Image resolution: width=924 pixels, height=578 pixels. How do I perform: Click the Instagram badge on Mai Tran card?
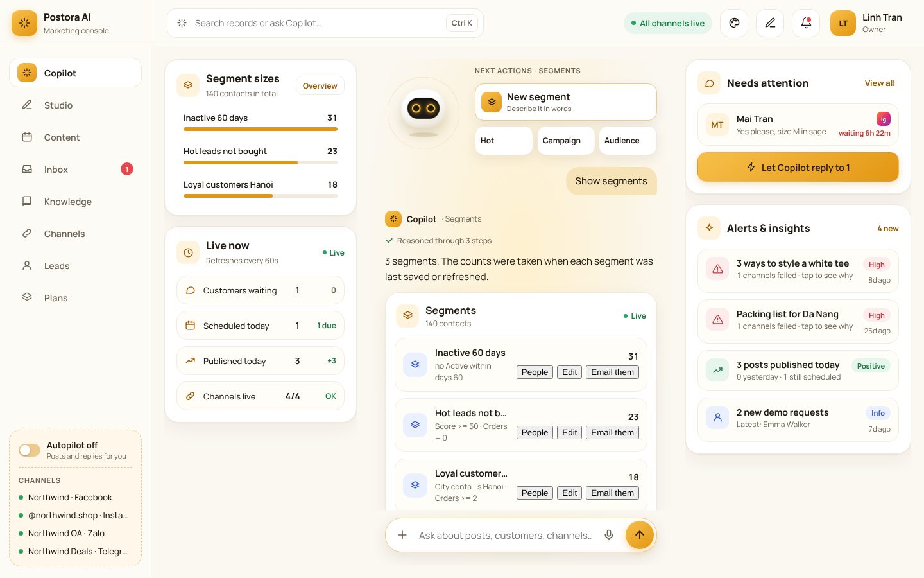pyautogui.click(x=884, y=119)
